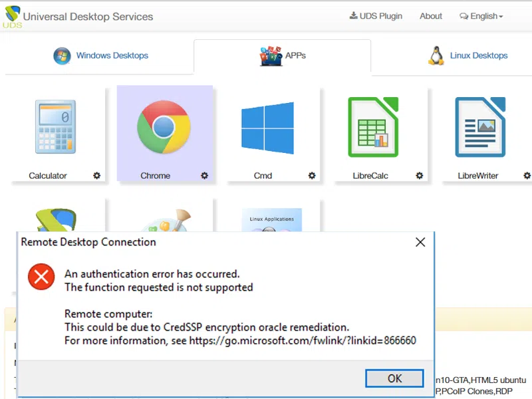Viewport: 532px width, 399px height.
Task: Click the 'P,PCoIP Clones,RDP' text
Action: pyautogui.click(x=474, y=391)
